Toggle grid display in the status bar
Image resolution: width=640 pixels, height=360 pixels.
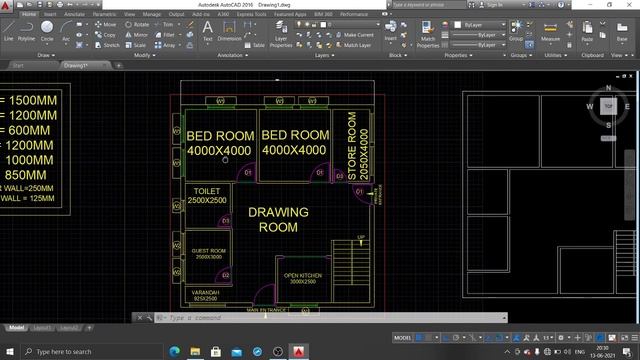tap(418, 338)
